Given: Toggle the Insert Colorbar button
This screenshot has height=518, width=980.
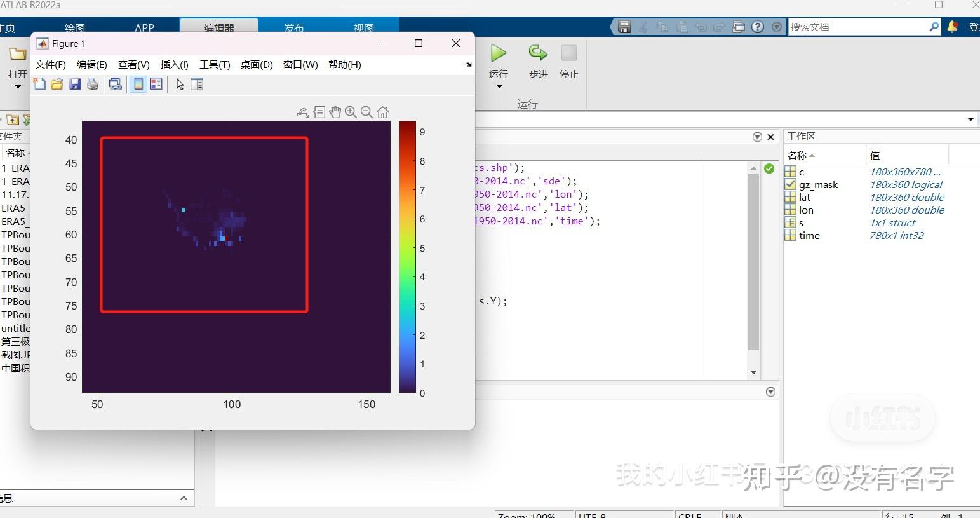Looking at the screenshot, I should coord(138,84).
